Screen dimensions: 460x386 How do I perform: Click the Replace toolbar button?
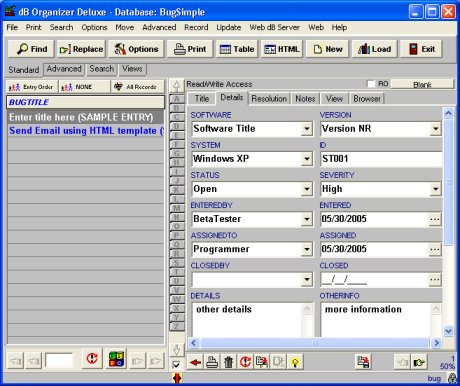tap(81, 49)
